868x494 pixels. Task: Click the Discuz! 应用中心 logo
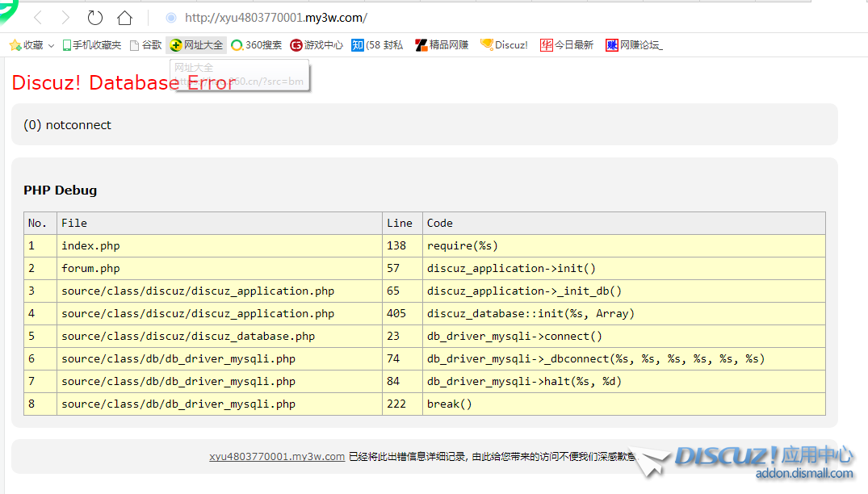pos(763,461)
